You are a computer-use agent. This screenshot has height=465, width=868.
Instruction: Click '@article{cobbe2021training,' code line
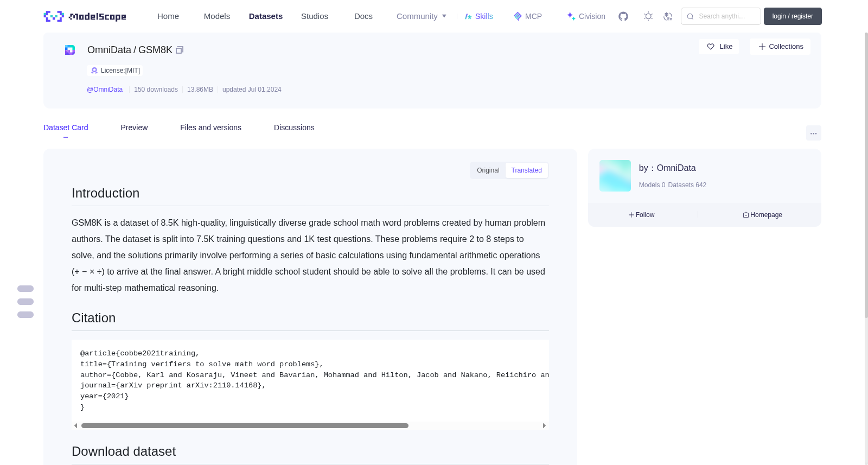click(140, 353)
